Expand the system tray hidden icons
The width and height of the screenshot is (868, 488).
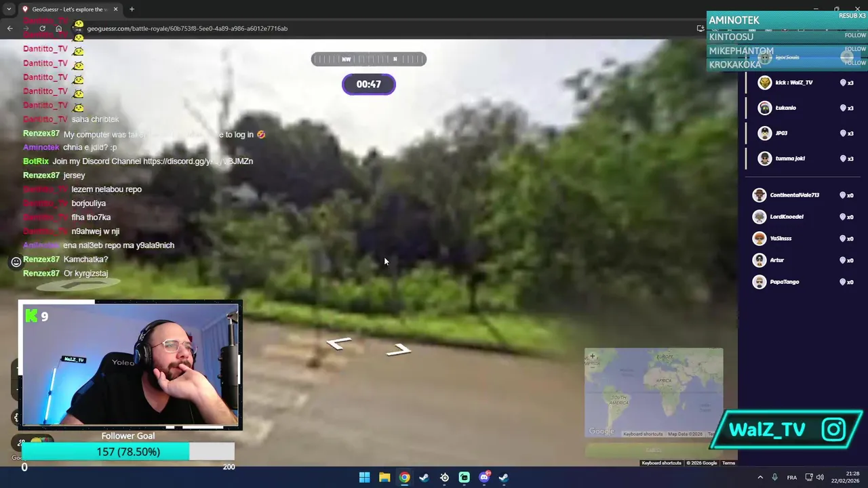click(x=759, y=477)
